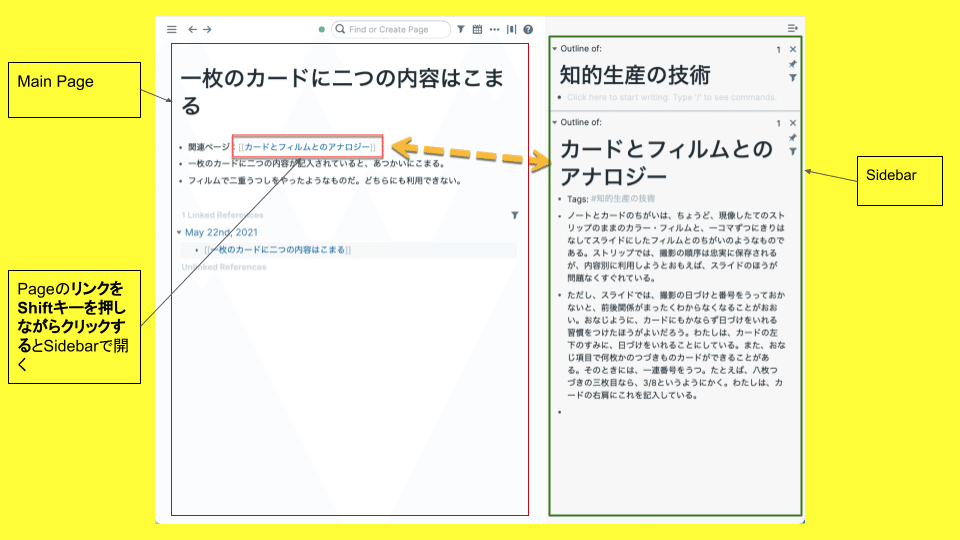Focus the Find or Create Page field
Viewport: 960px width, 540px height.
tap(391, 29)
